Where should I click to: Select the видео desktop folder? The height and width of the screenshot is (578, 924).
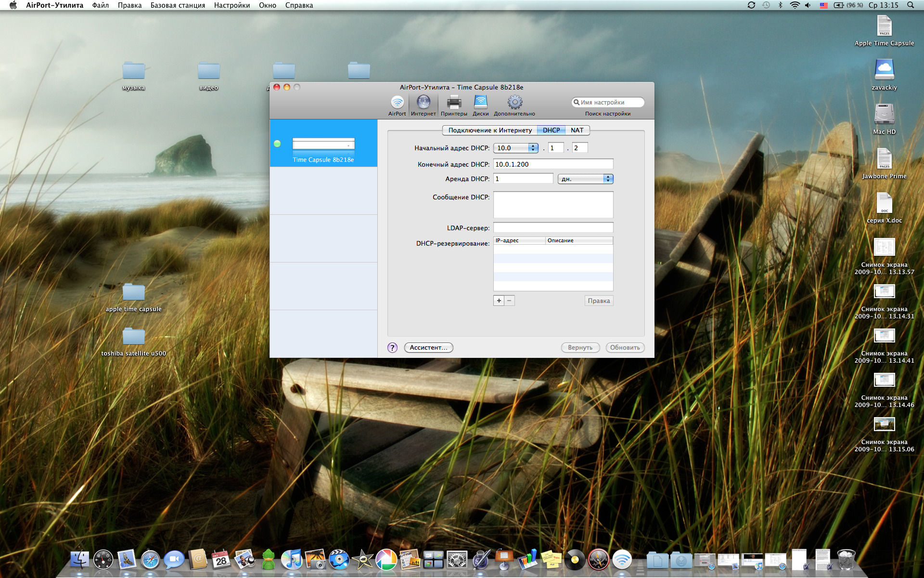[209, 75]
